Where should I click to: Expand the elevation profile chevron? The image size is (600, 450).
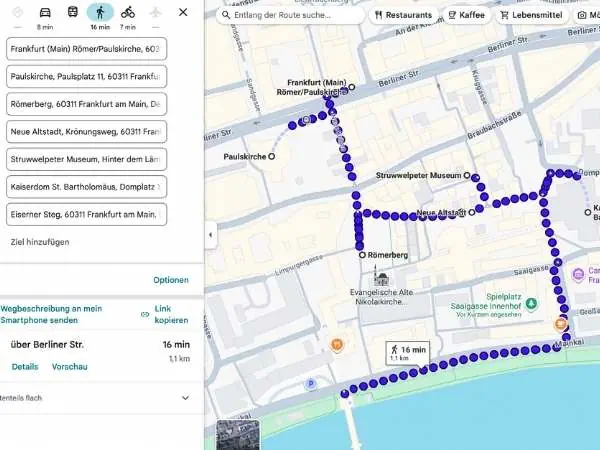(x=186, y=398)
